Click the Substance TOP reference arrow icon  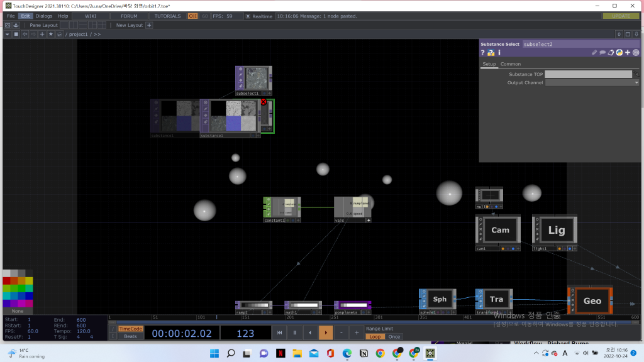(x=636, y=74)
